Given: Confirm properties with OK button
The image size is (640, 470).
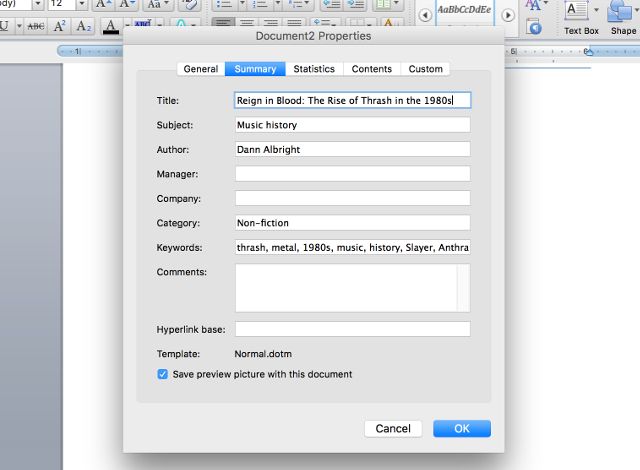Looking at the screenshot, I should [462, 428].
